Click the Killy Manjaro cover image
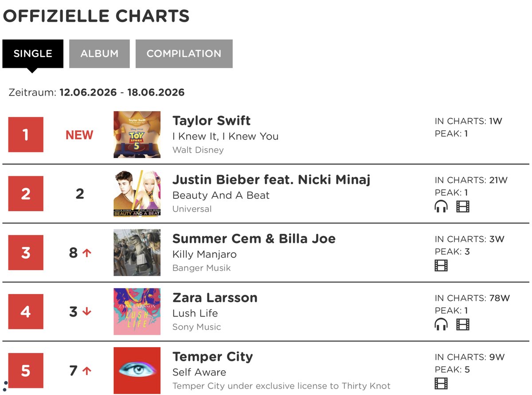The height and width of the screenshot is (395, 532). coord(137,252)
